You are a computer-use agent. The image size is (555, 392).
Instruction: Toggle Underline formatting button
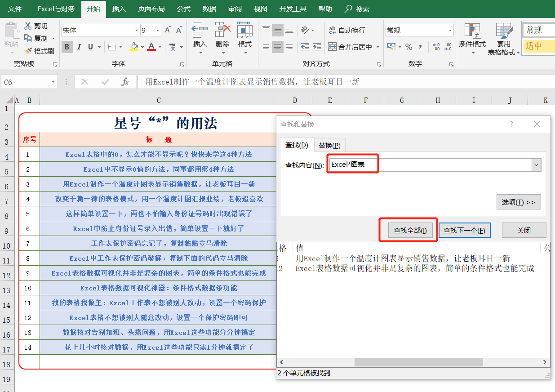(x=90, y=47)
